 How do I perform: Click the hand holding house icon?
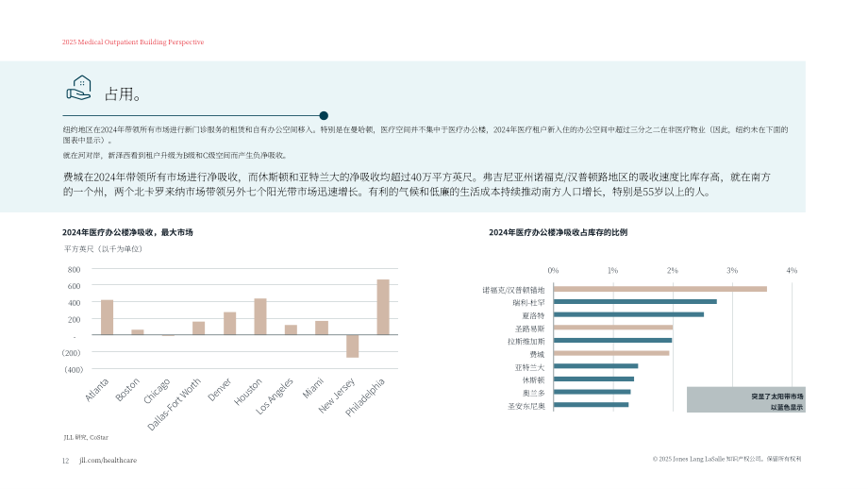tap(78, 88)
